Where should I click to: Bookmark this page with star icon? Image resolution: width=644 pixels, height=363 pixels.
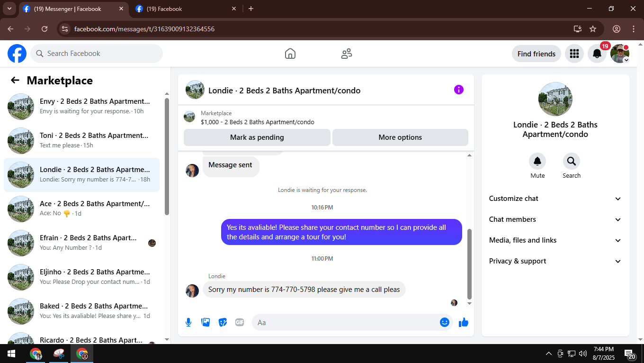(x=593, y=29)
